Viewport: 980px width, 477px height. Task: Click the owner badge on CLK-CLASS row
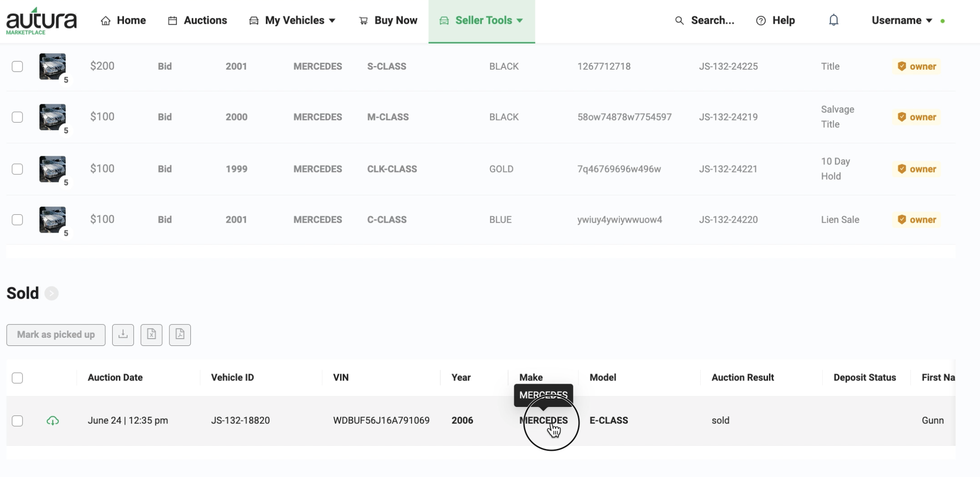tap(917, 169)
